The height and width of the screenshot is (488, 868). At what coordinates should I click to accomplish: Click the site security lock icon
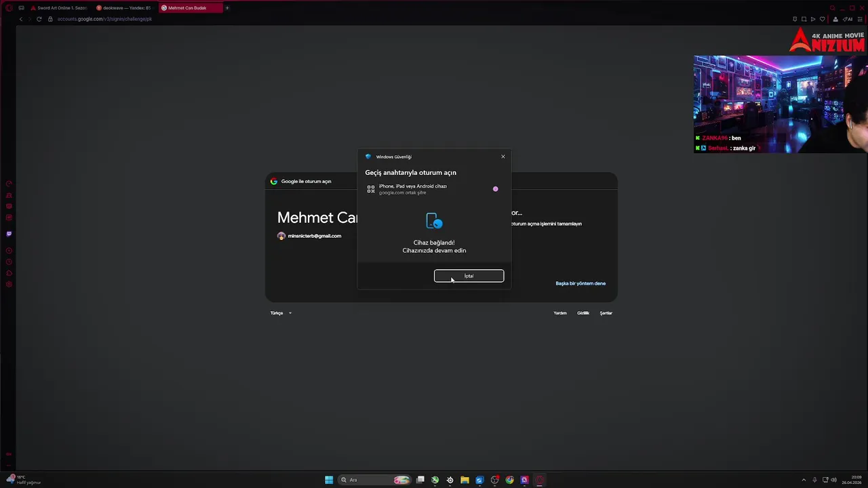tap(50, 19)
